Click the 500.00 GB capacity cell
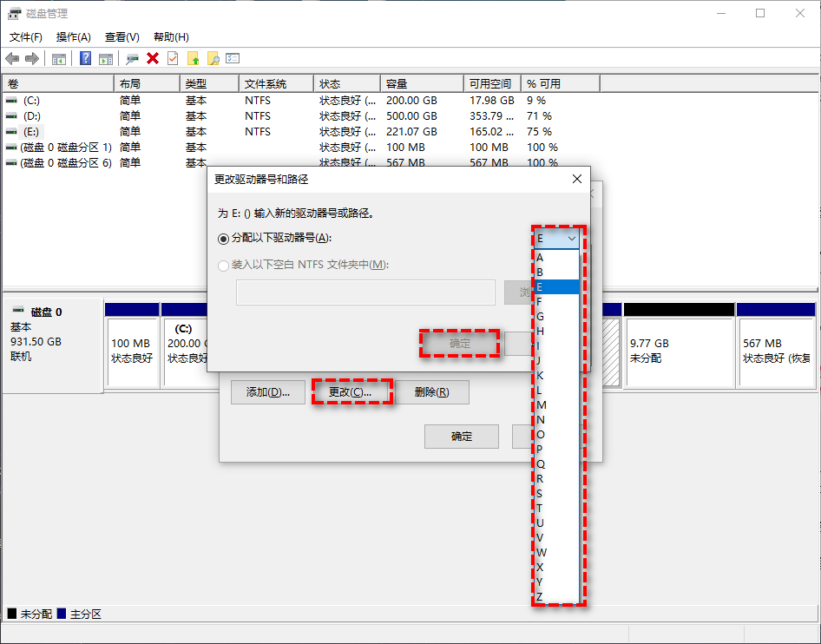Image resolution: width=821 pixels, height=644 pixels. pyautogui.click(x=411, y=115)
